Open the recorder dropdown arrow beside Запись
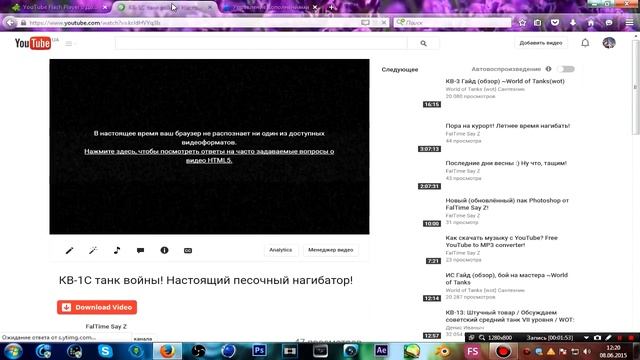Screen dimensions: 640x360 click(x=586, y=338)
